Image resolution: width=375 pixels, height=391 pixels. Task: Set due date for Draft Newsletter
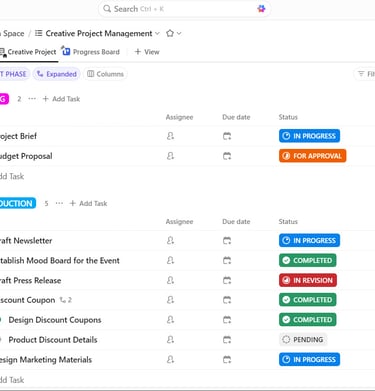tap(227, 241)
